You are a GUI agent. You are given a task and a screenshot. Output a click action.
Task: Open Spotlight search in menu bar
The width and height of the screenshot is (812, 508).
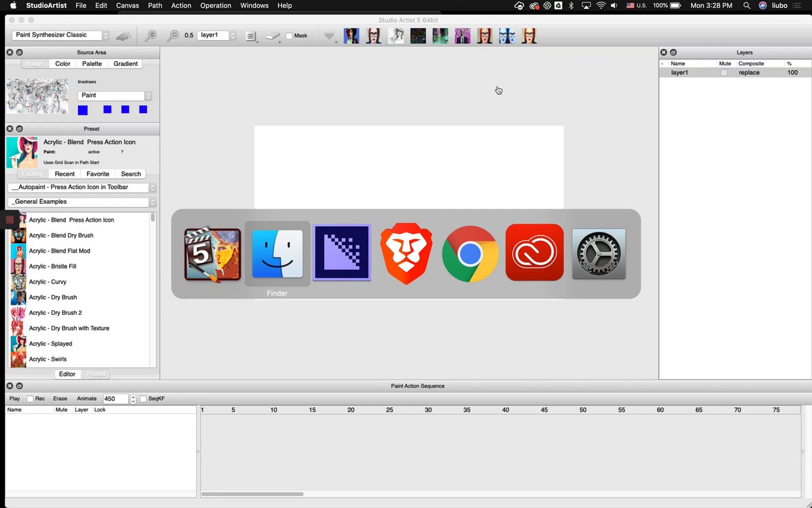[747, 5]
